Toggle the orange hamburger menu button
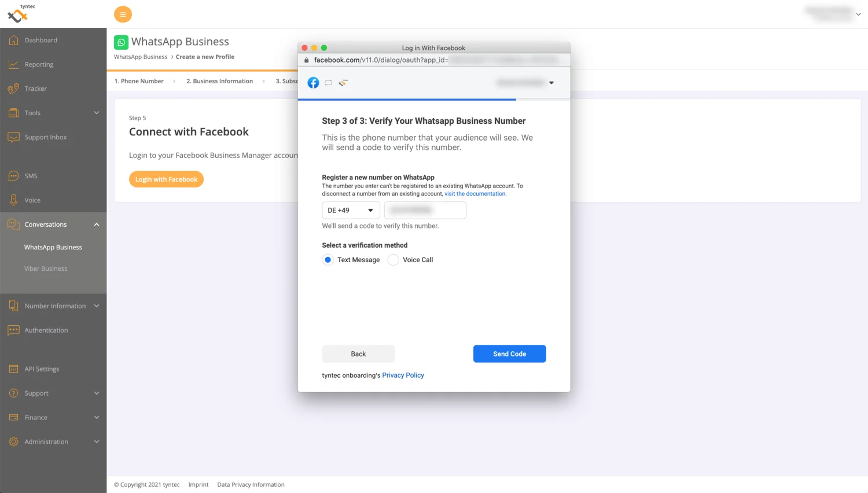 point(123,14)
